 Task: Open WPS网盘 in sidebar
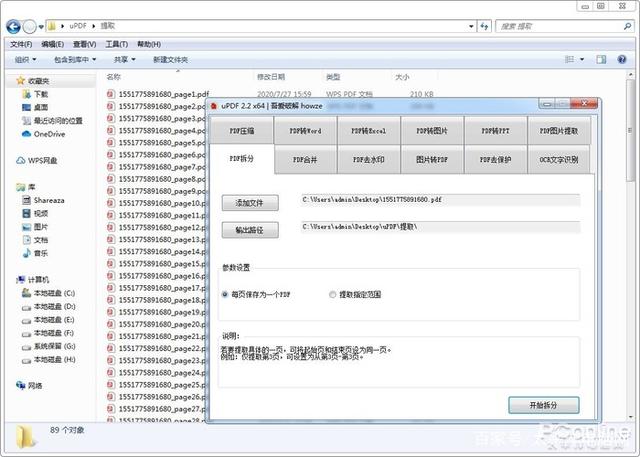(37, 160)
